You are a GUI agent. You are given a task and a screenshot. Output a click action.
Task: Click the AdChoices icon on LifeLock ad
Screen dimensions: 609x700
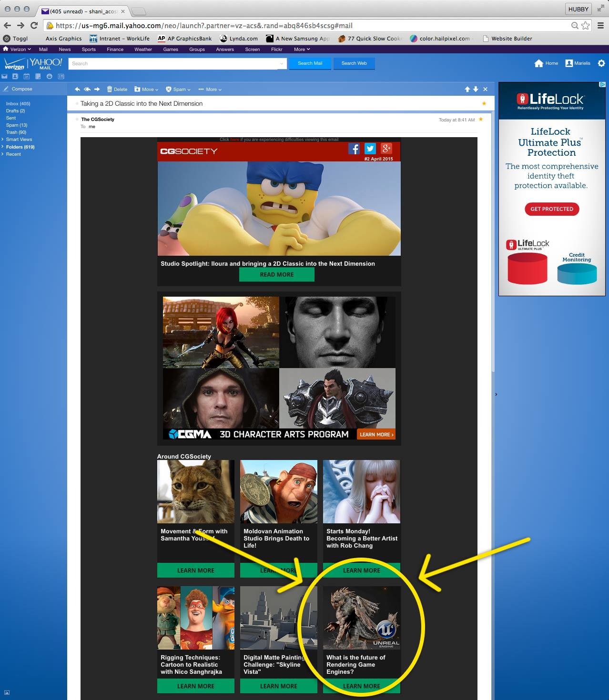pyautogui.click(x=602, y=84)
